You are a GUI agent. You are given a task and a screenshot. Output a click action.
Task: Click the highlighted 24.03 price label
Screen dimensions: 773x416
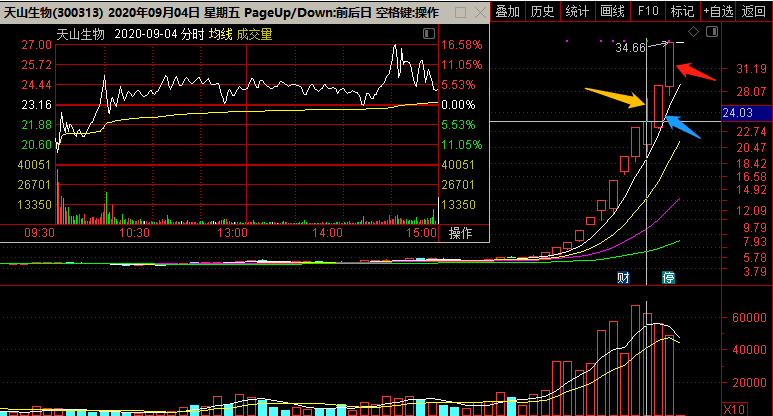pos(746,113)
